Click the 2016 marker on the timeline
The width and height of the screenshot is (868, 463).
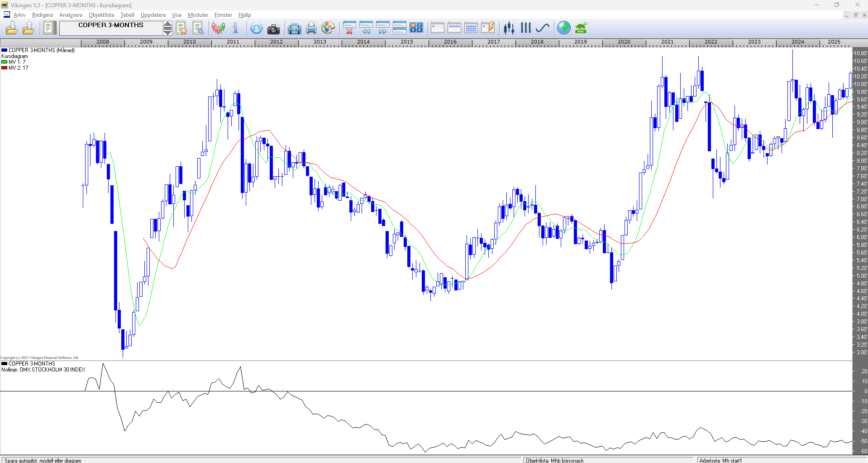[x=450, y=42]
